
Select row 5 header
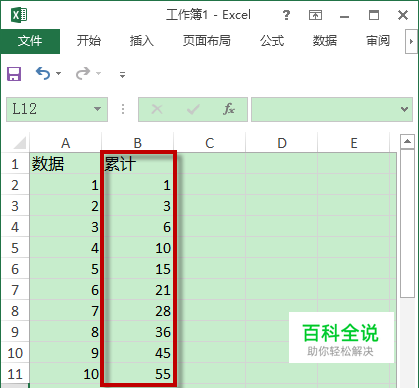pos(15,248)
